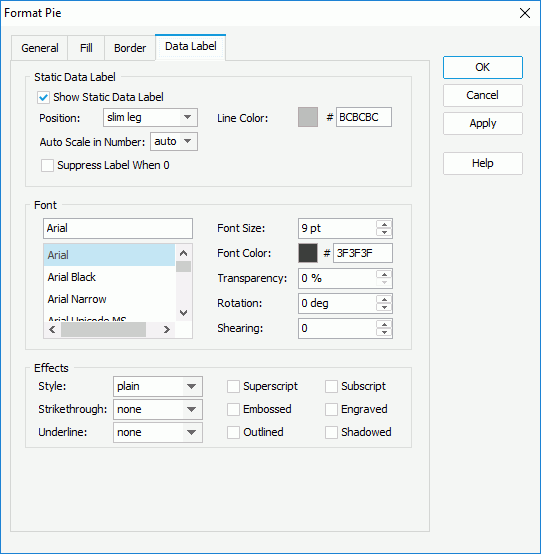Open the Help button
Image resolution: width=541 pixels, height=554 pixels.
coord(483,163)
